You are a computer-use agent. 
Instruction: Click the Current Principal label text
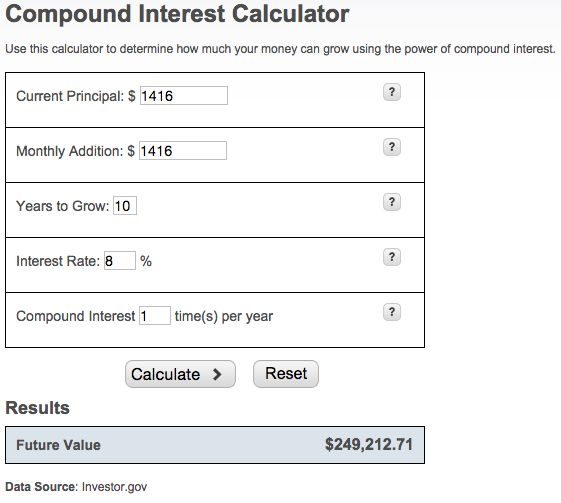tap(70, 96)
